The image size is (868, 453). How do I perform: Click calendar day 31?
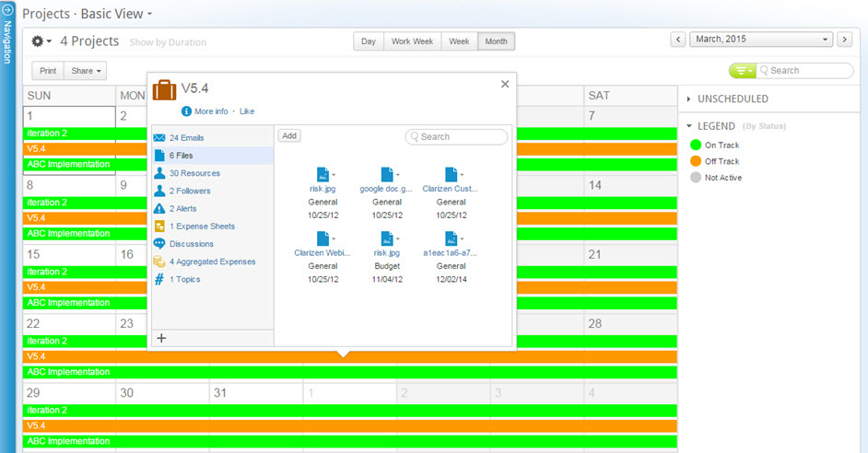tap(220, 393)
